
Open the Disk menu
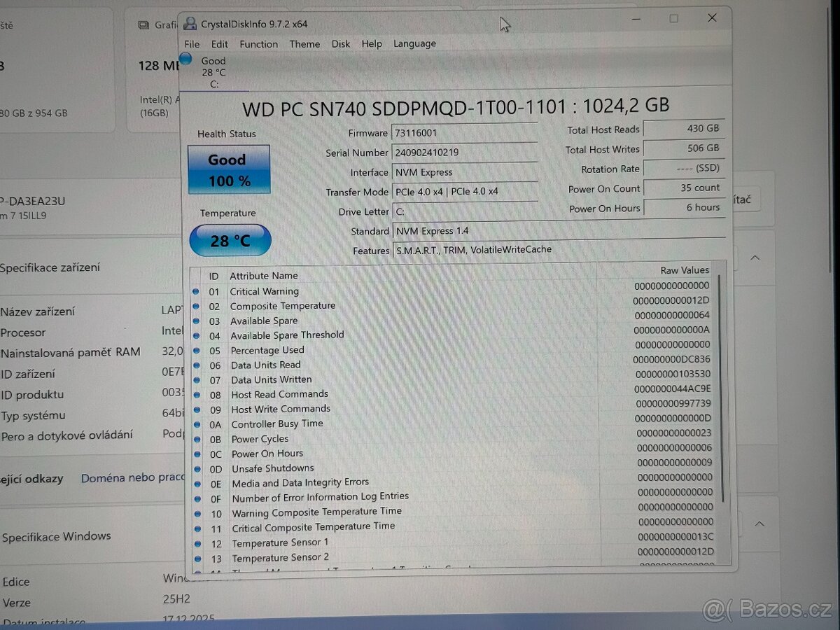point(341,43)
